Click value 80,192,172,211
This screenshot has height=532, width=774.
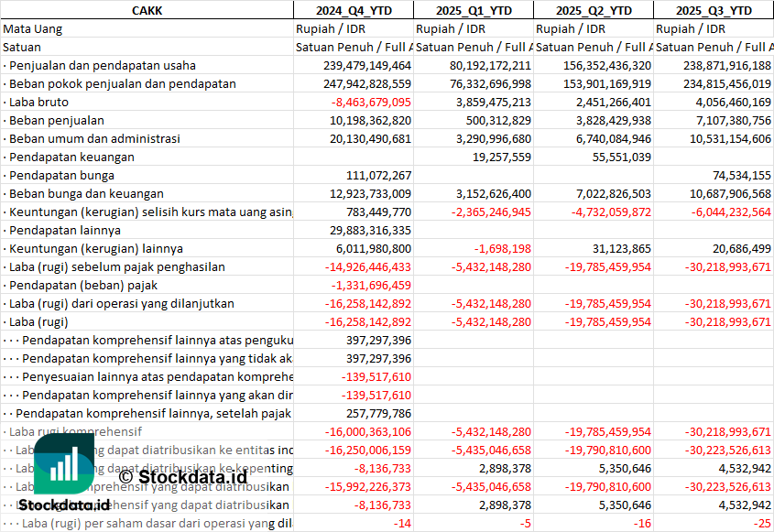490,66
